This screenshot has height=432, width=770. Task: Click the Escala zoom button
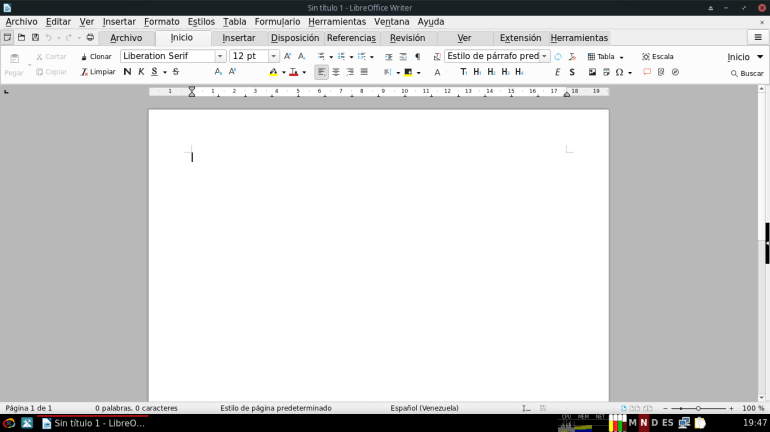point(658,57)
